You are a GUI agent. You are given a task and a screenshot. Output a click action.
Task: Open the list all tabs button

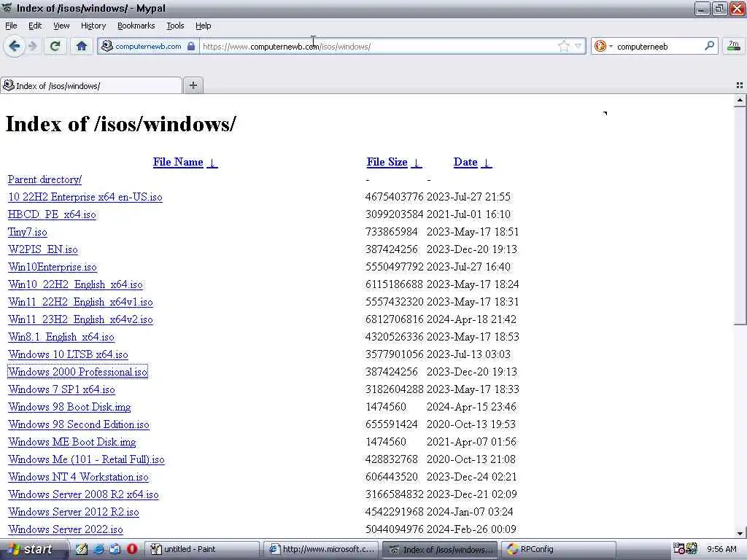(740, 85)
